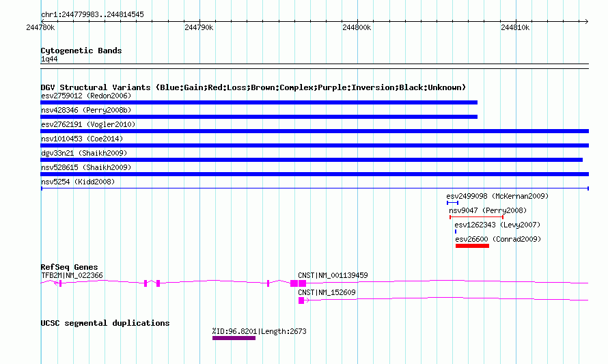Image resolution: width=608 pixels, height=364 pixels.
Task: Click the label esv2762191 (Vogler2010)
Action: pyautogui.click(x=88, y=124)
